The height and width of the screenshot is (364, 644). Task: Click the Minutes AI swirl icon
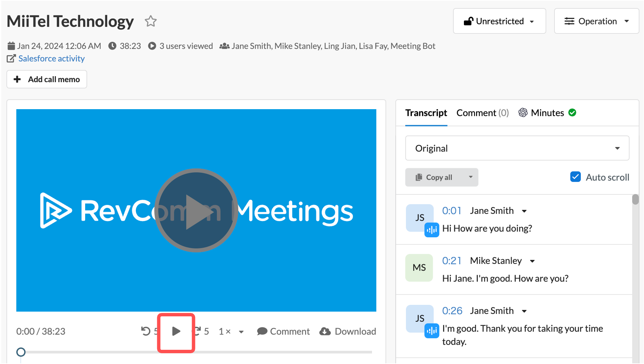point(523,113)
